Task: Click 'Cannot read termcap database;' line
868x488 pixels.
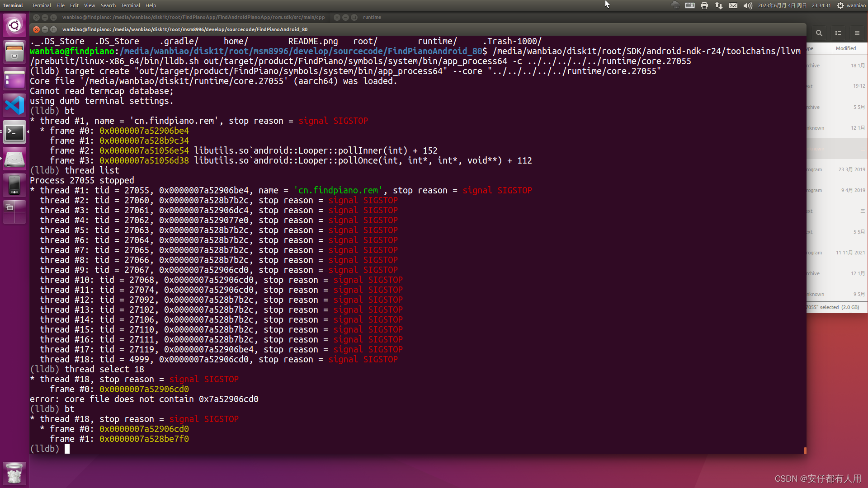Action: click(102, 91)
